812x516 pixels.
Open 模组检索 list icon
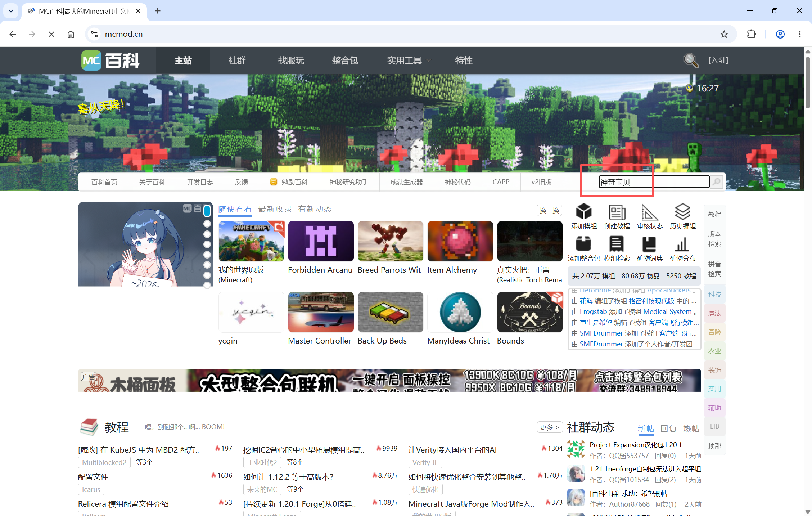[617, 244]
